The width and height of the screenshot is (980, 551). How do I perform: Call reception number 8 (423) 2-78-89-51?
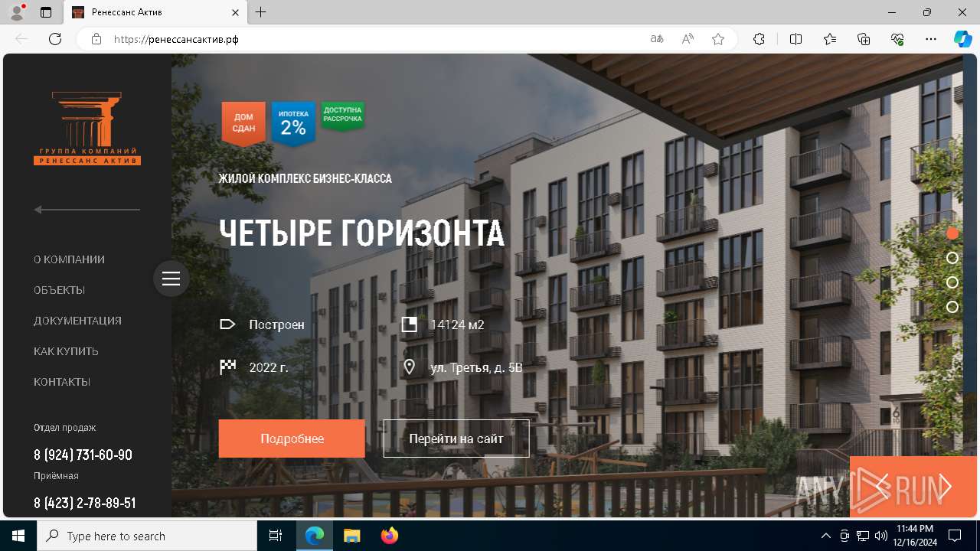coord(84,503)
